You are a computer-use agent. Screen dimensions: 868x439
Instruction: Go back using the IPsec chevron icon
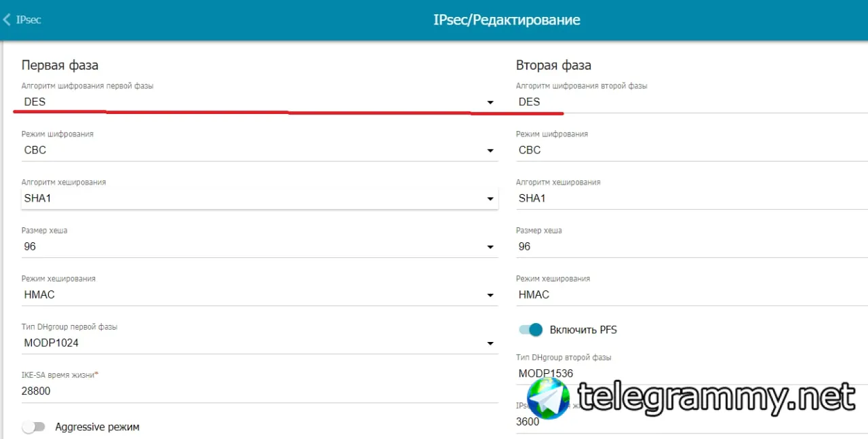coord(7,20)
